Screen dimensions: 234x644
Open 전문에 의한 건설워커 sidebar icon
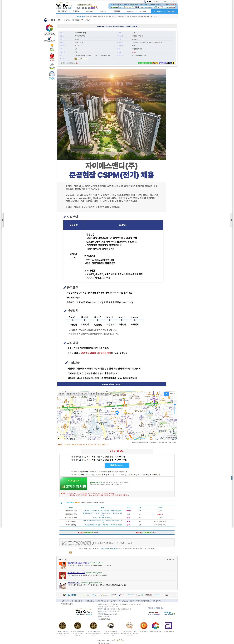pos(52,67)
